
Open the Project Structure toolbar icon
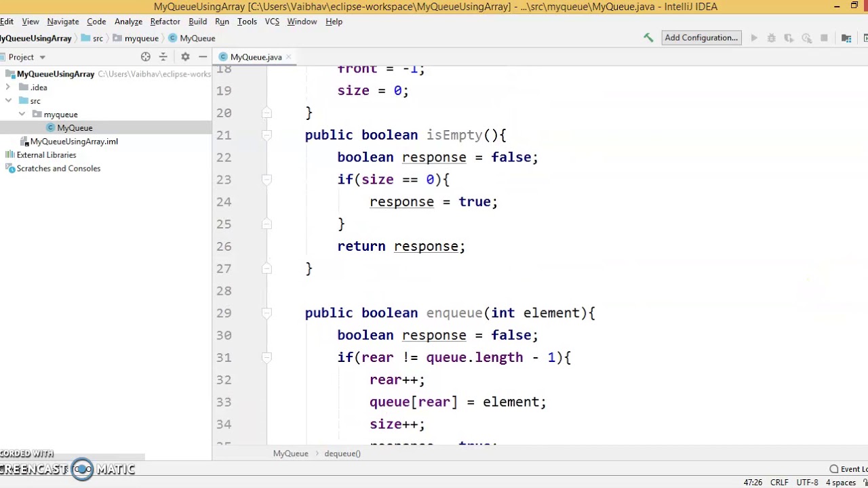pyautogui.click(x=846, y=38)
